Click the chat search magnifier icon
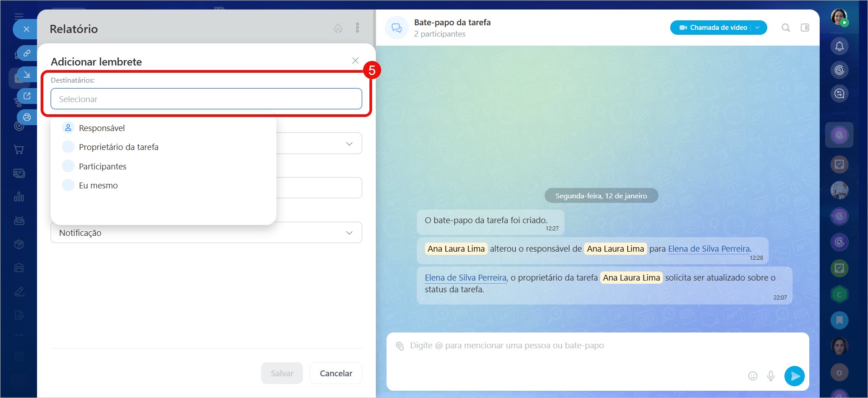The width and height of the screenshot is (868, 398). pos(786,28)
